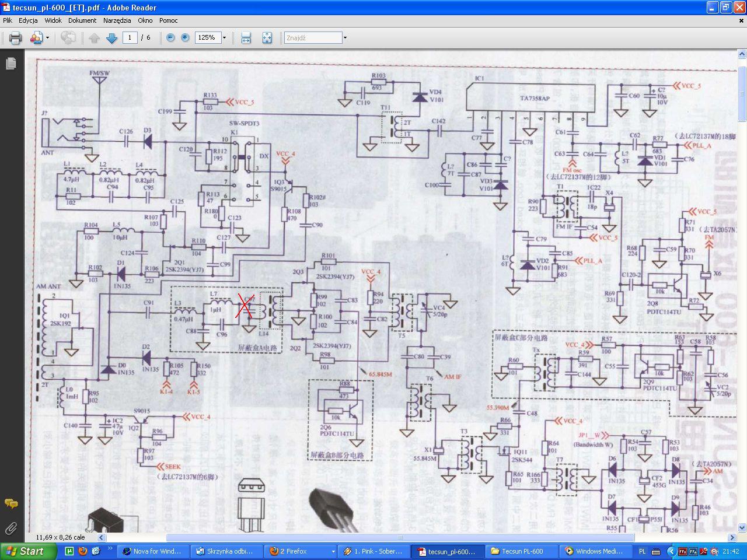
Task: Click the PL language indicator
Action: pyautogui.click(x=643, y=551)
